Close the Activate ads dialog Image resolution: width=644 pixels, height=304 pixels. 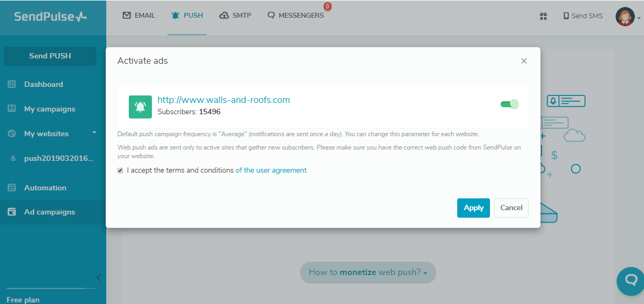pyautogui.click(x=524, y=61)
